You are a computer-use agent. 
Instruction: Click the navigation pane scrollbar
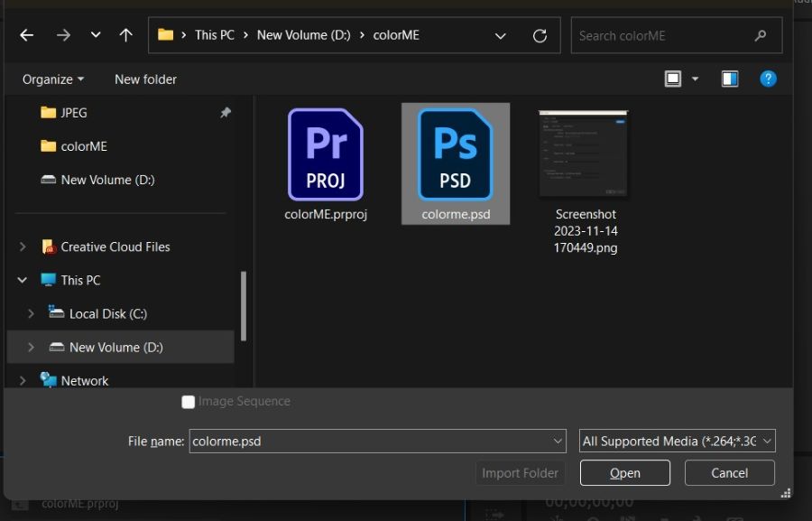[244, 306]
